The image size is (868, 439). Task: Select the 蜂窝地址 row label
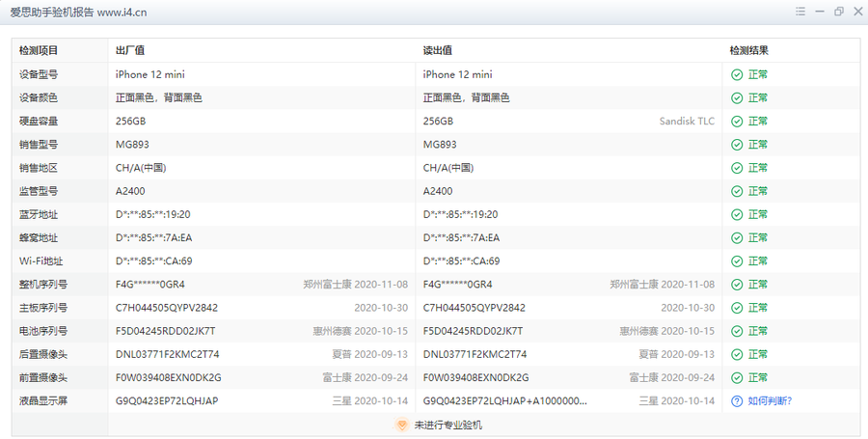(x=39, y=237)
